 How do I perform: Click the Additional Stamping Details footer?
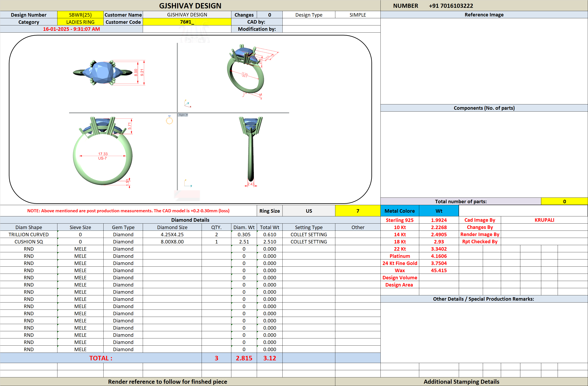[x=461, y=381]
